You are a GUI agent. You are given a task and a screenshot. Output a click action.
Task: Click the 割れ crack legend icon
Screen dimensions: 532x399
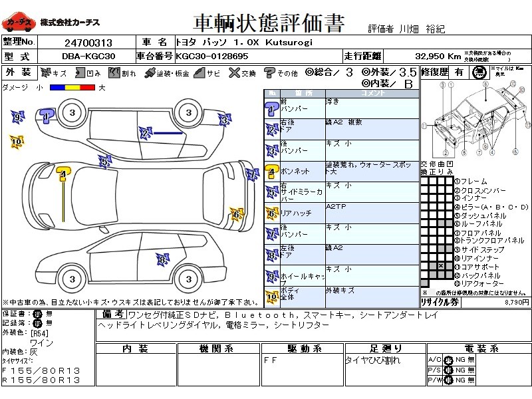point(114,72)
